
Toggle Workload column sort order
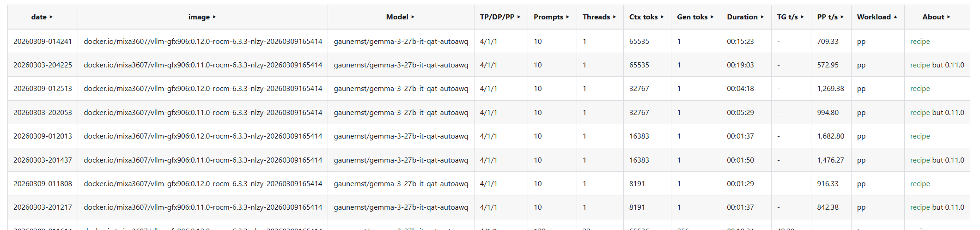(877, 17)
